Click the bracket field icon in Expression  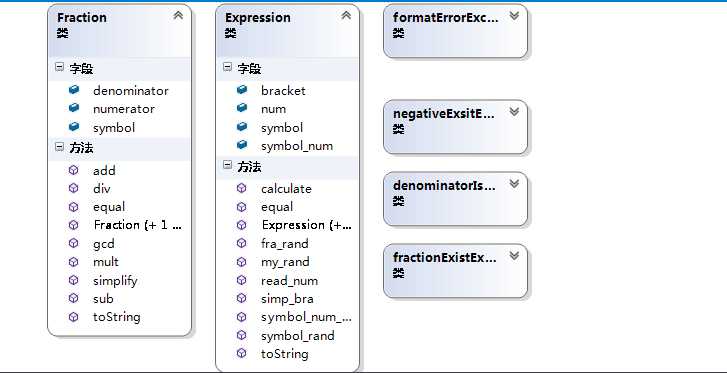pyautogui.click(x=242, y=90)
